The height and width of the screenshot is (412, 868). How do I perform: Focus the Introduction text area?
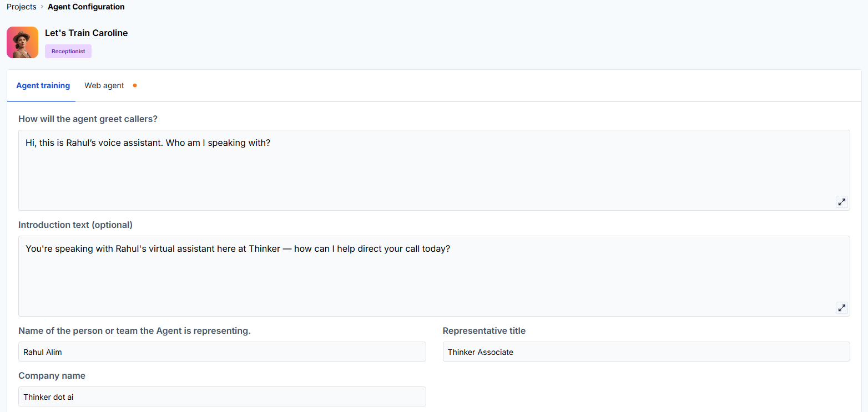[x=434, y=276]
